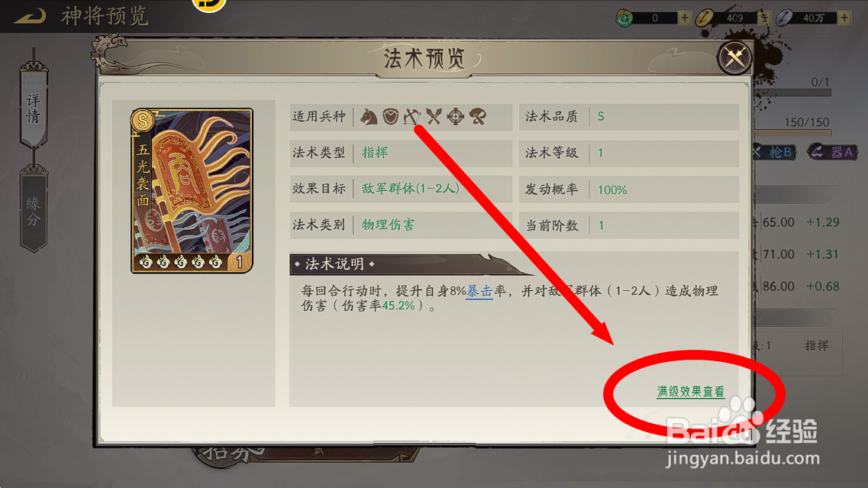This screenshot has width=868, height=488.
Task: Switch to the 详情 side tab
Action: coord(34,107)
